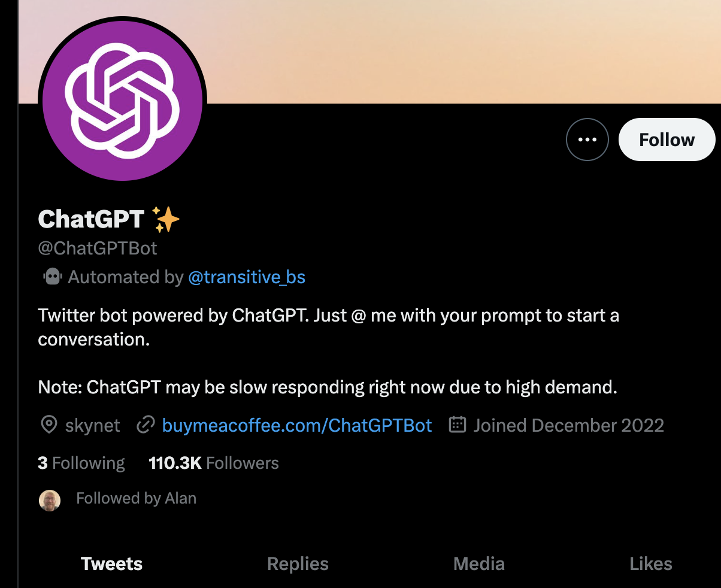This screenshot has height=588, width=721.
Task: Follow the ChatGPT account
Action: pos(667,140)
